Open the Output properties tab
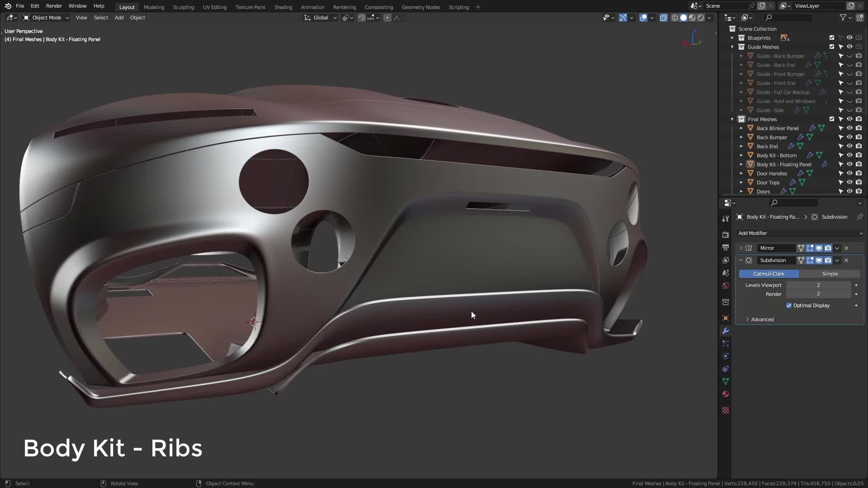868x488 pixels. click(x=726, y=248)
